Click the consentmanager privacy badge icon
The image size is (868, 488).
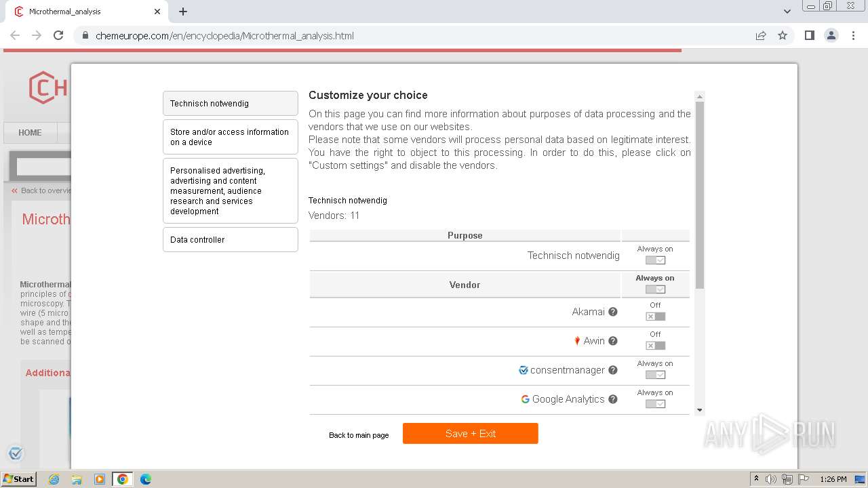16,453
